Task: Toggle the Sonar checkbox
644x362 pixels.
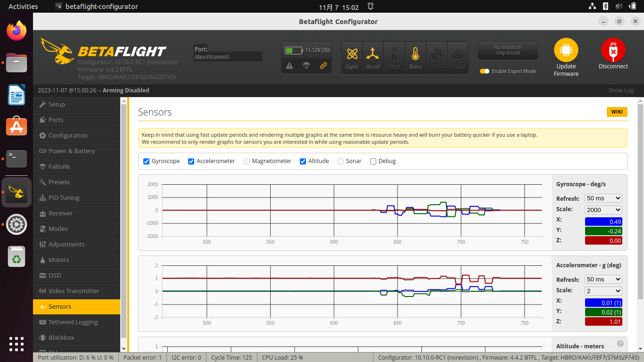Action: click(341, 161)
